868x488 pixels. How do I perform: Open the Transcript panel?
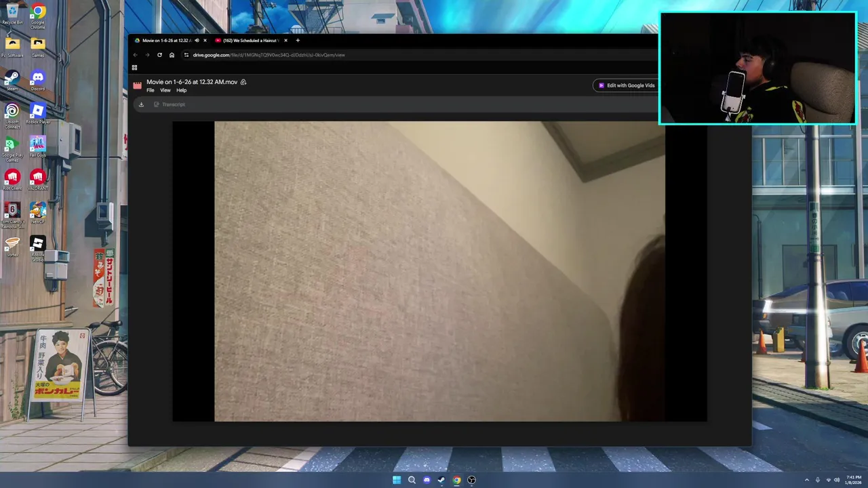(170, 104)
